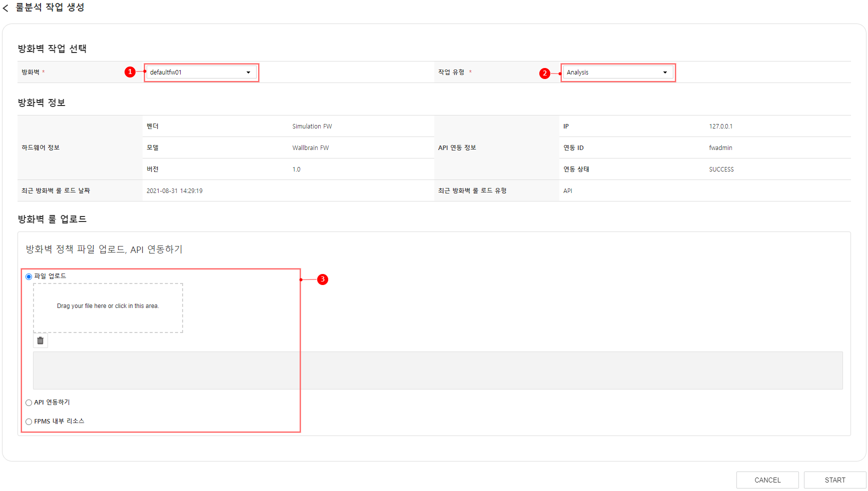Select the API 연동하기 radio option
Viewport: 868px width, 491px height.
[29, 402]
